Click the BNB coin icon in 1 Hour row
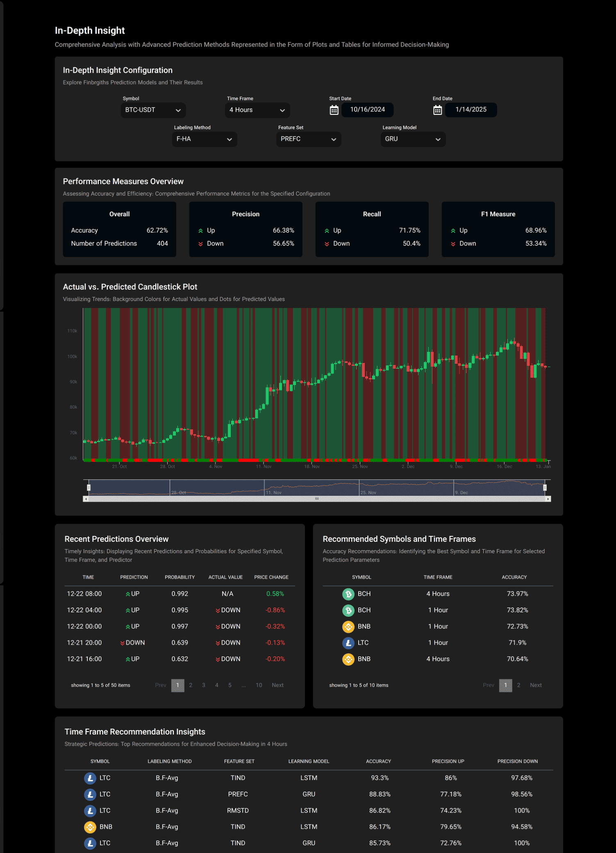 (348, 627)
